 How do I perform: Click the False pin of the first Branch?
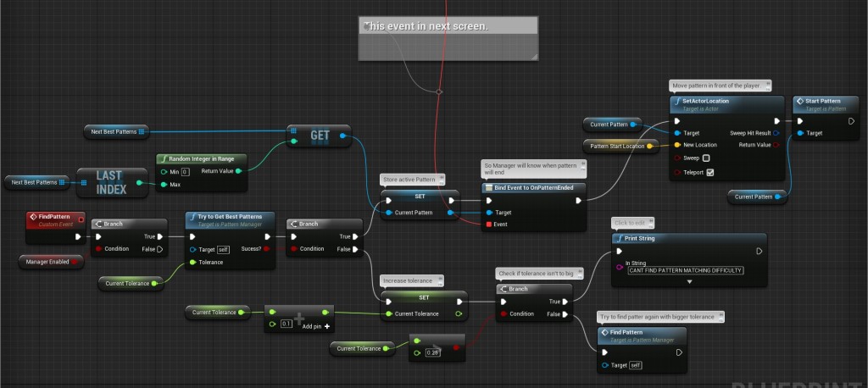pyautogui.click(x=160, y=249)
